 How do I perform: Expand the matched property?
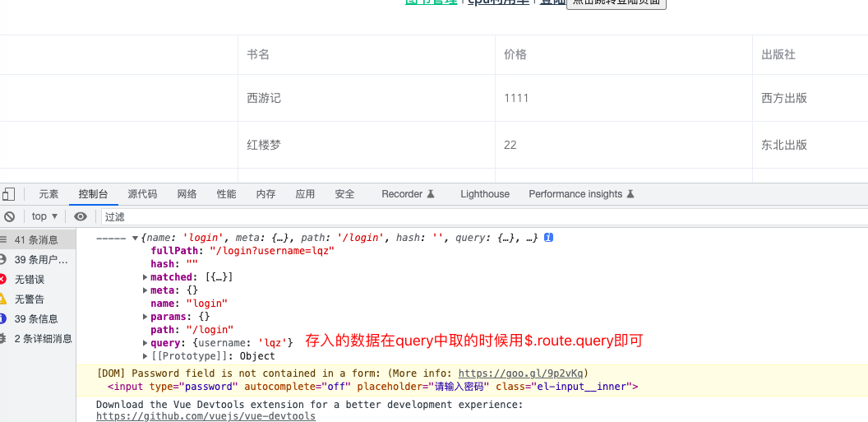coord(145,277)
